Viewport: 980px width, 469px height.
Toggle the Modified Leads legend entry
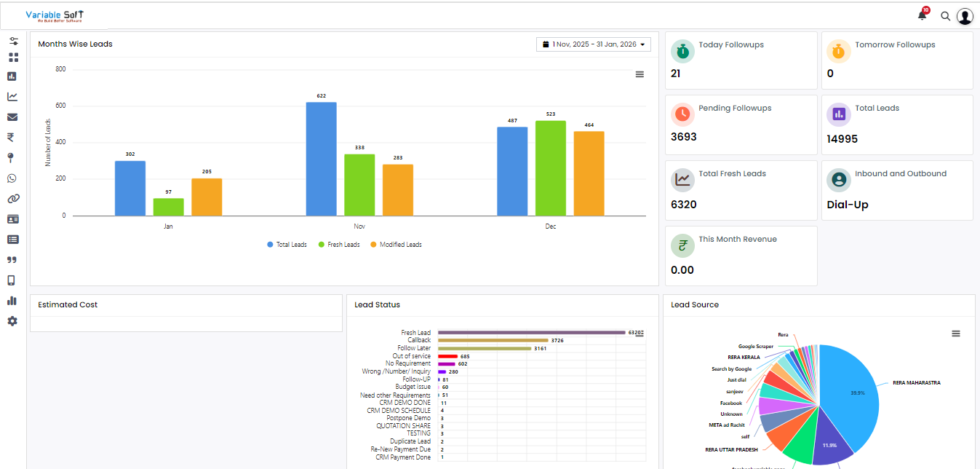pos(397,244)
